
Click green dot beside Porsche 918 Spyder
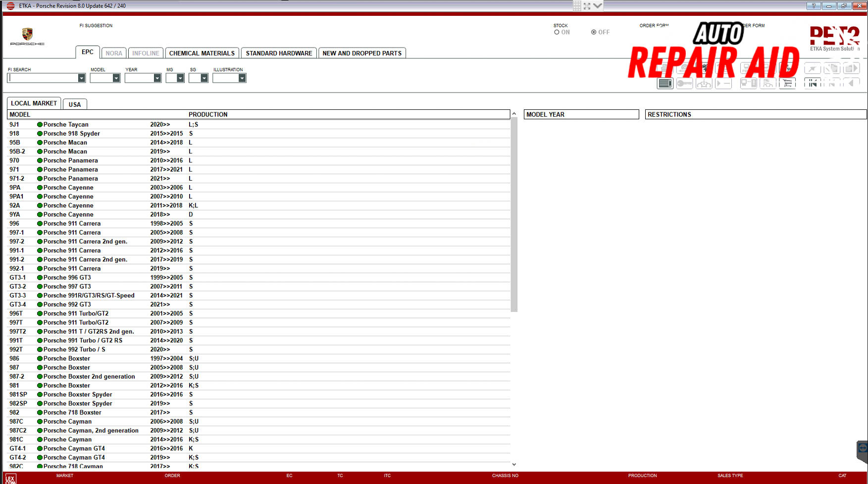40,134
